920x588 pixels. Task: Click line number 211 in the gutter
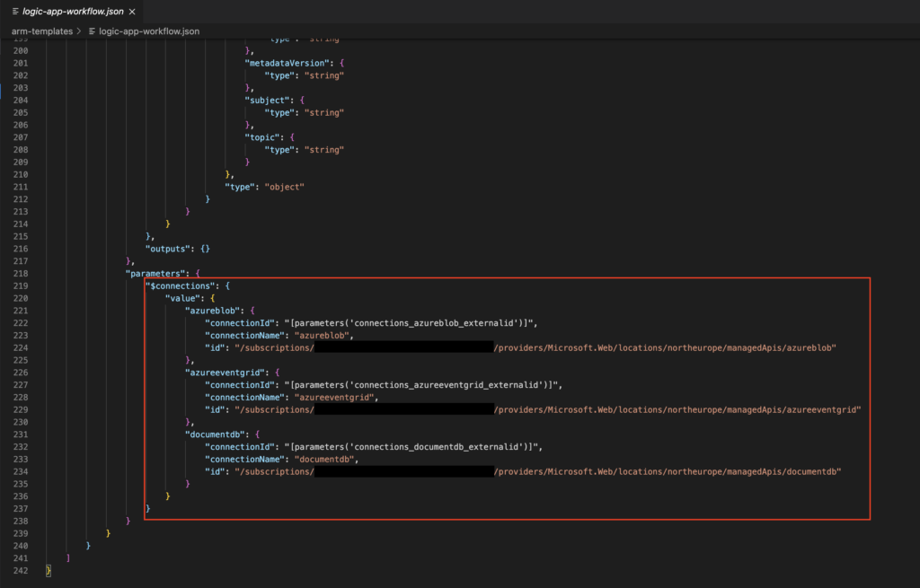(21, 187)
